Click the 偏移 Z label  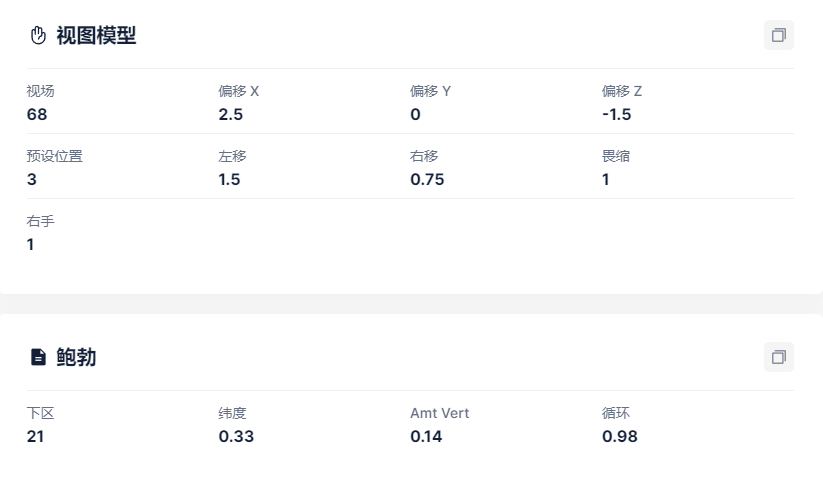pyautogui.click(x=622, y=91)
